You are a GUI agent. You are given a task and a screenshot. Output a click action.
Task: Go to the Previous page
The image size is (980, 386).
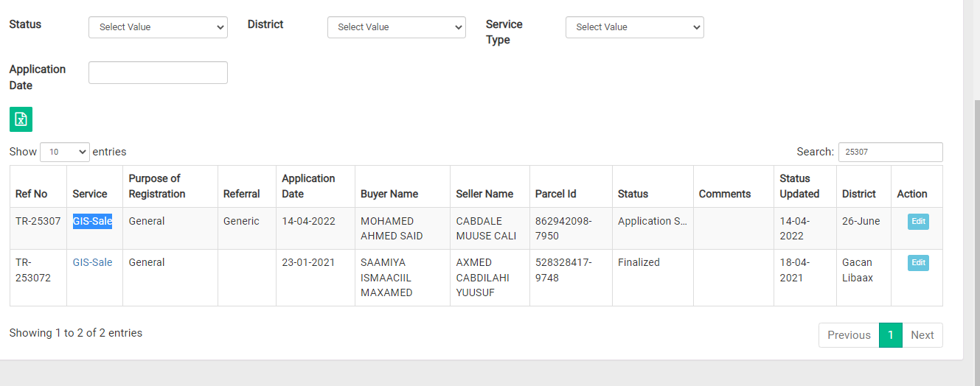tap(849, 335)
